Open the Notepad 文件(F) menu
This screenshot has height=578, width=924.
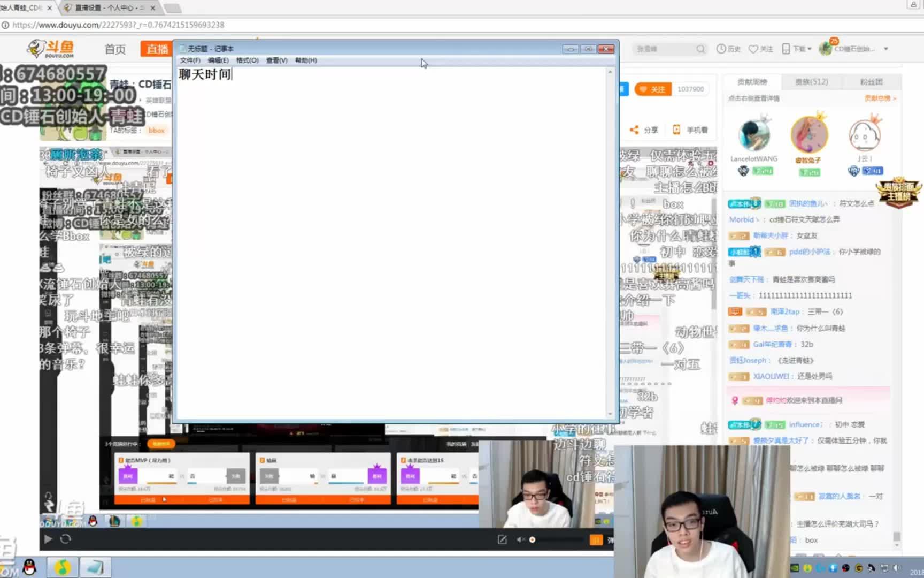(x=190, y=60)
